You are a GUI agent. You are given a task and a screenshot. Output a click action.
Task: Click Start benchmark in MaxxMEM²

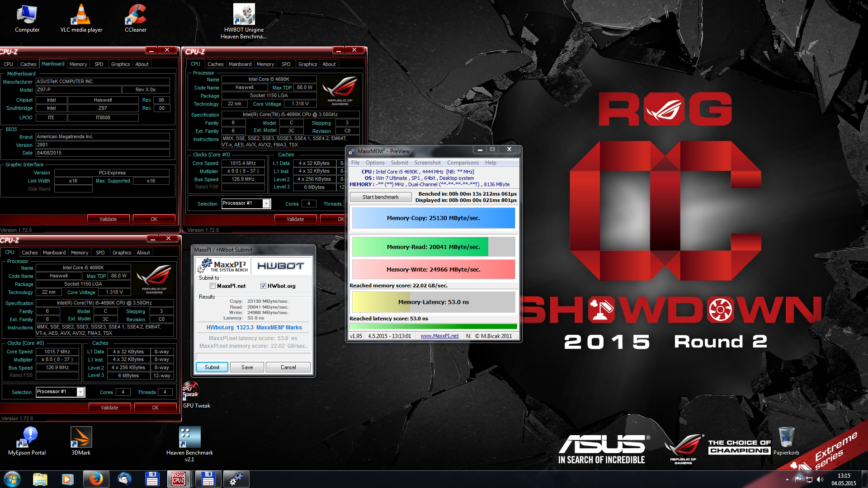(x=381, y=197)
